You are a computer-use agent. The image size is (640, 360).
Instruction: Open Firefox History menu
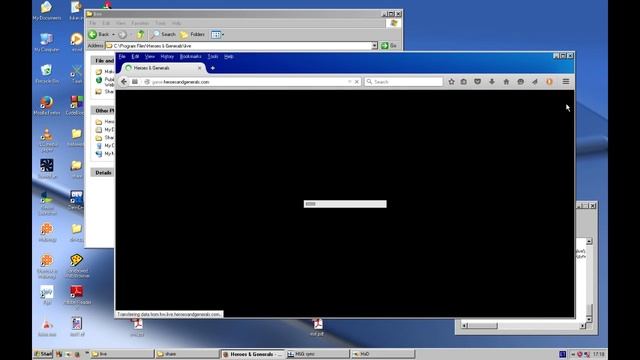[167, 56]
